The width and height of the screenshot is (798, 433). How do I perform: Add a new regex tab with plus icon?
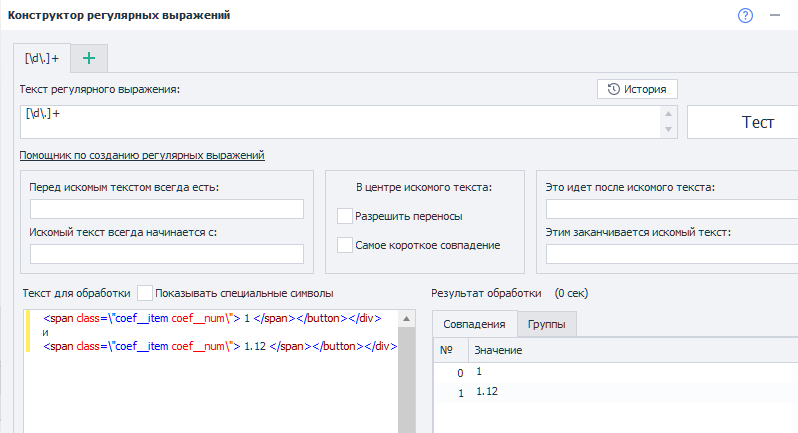[88, 59]
